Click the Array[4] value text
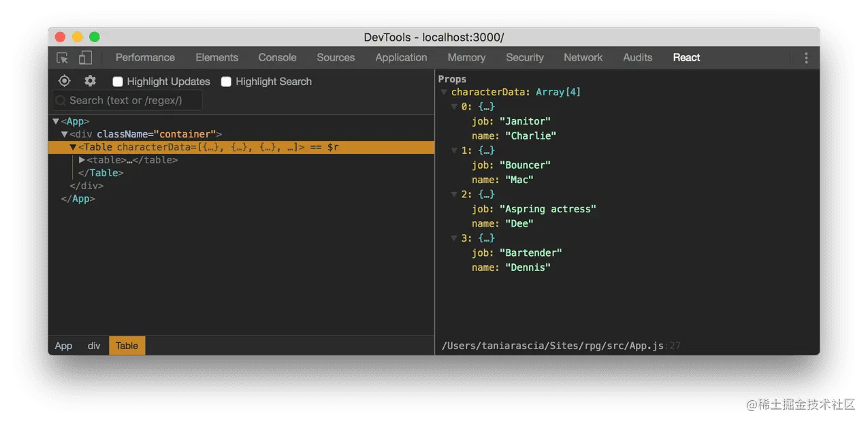The height and width of the screenshot is (424, 868). [558, 92]
